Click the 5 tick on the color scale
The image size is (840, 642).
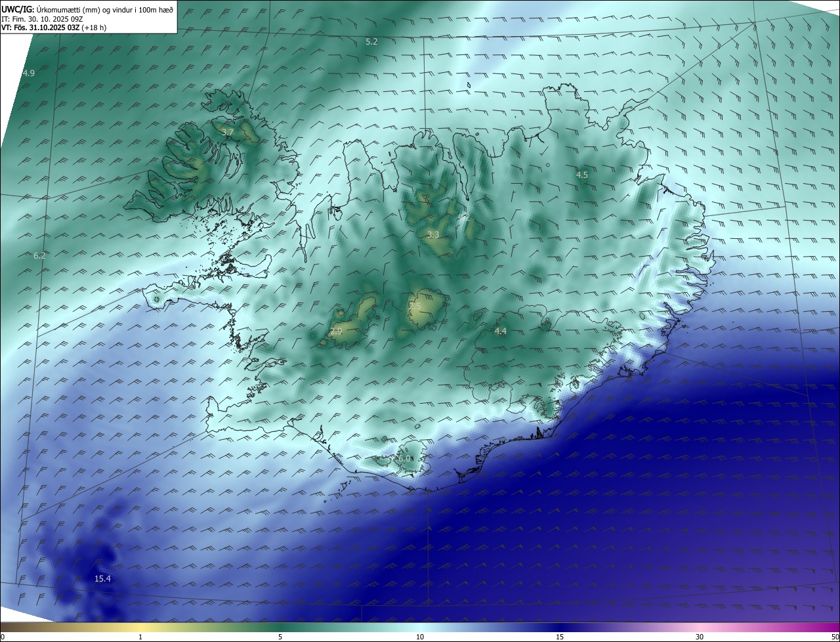pyautogui.click(x=280, y=637)
